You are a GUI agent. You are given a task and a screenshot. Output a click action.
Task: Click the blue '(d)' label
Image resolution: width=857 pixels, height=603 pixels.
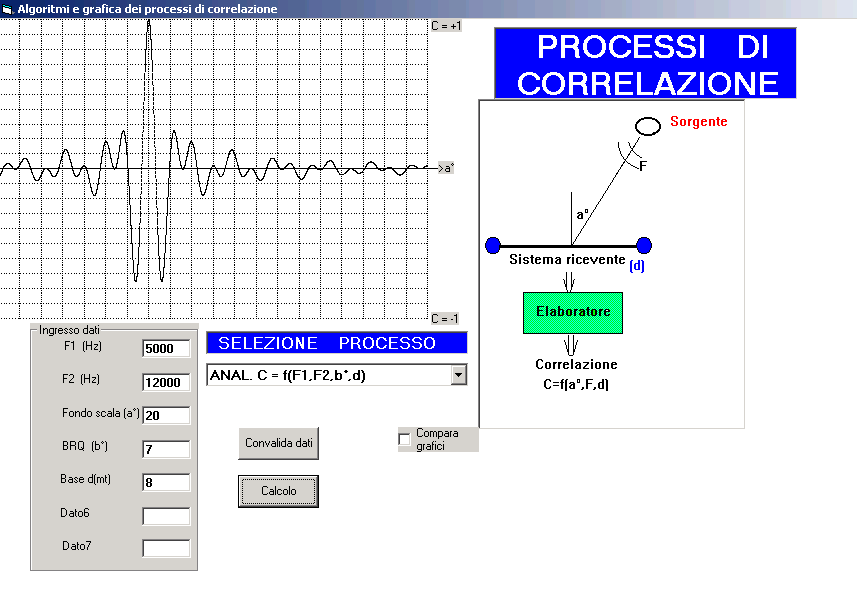(x=637, y=266)
